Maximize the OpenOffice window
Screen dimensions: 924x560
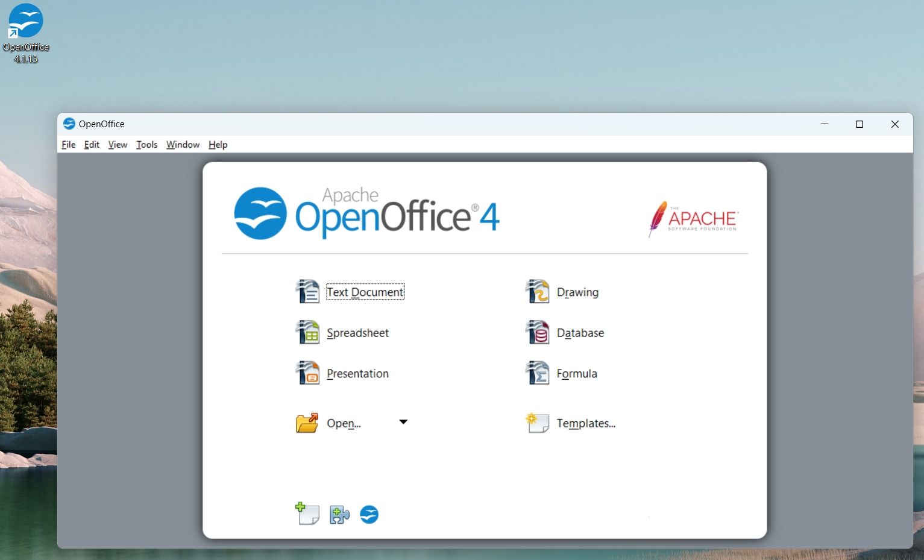click(860, 124)
